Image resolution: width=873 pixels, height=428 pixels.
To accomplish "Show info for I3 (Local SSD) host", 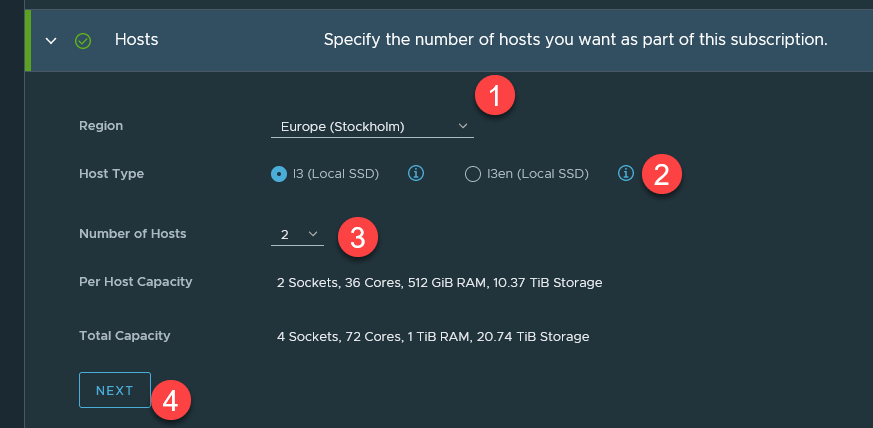I will pyautogui.click(x=417, y=174).
